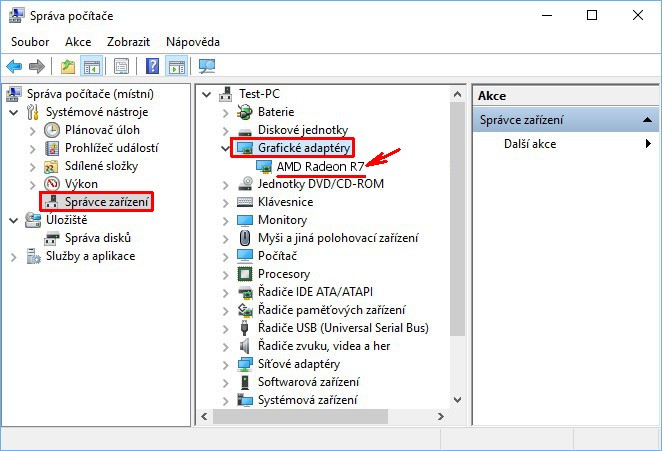
Task: Open Properties via the toolbar icon
Action: pyautogui.click(x=122, y=66)
